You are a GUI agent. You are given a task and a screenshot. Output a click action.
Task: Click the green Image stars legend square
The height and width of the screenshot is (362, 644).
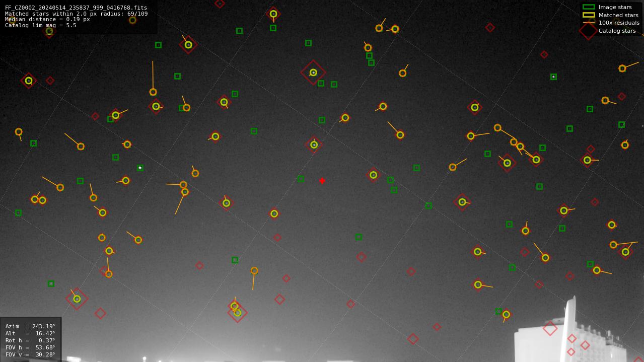pos(589,7)
